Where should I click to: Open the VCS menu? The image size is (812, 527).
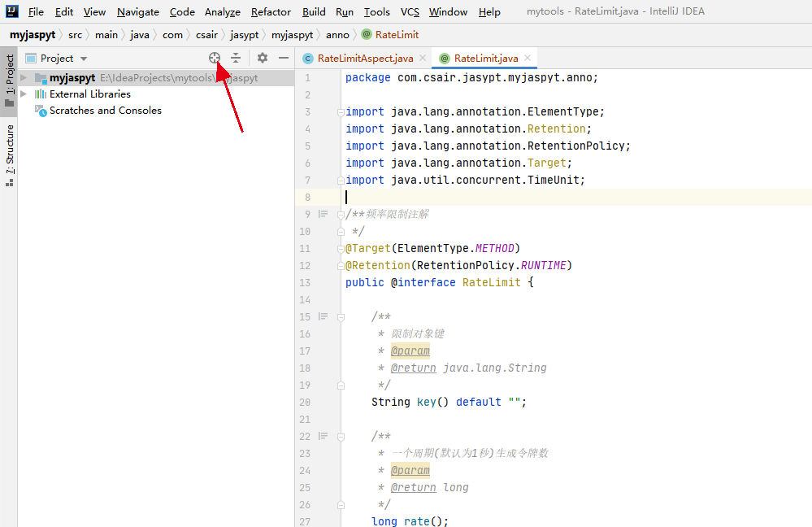coord(410,11)
